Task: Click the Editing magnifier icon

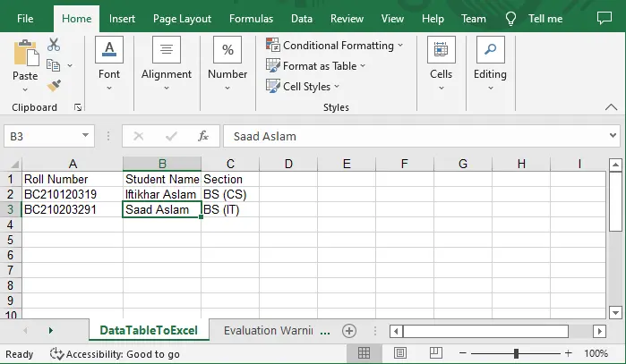Action: pos(490,50)
